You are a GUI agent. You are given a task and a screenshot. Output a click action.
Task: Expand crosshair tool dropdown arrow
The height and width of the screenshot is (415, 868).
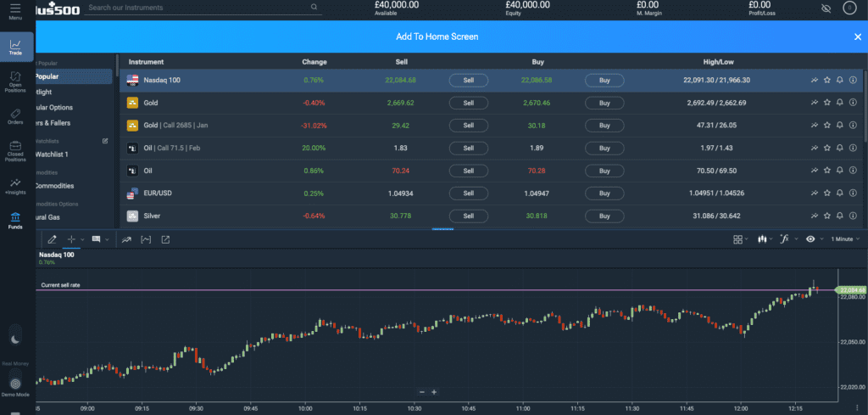[x=82, y=239]
